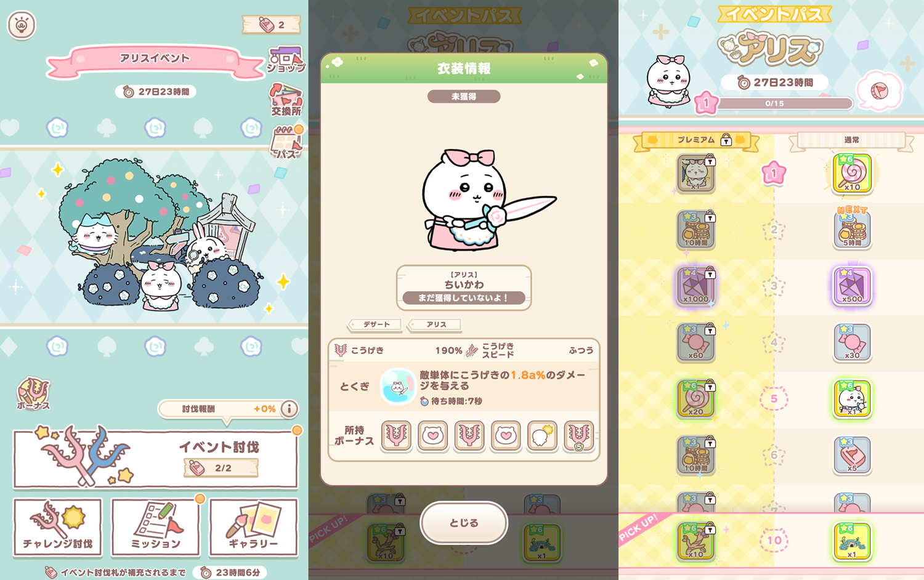Select the 通常 rewards tab

[852, 141]
